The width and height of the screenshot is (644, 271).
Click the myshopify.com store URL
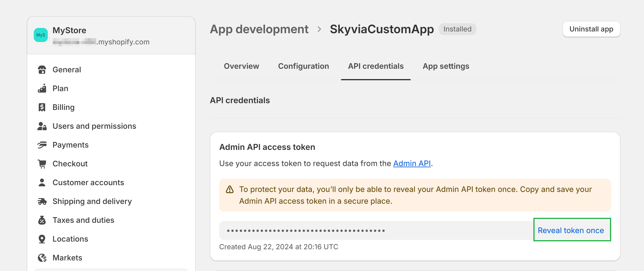(101, 42)
